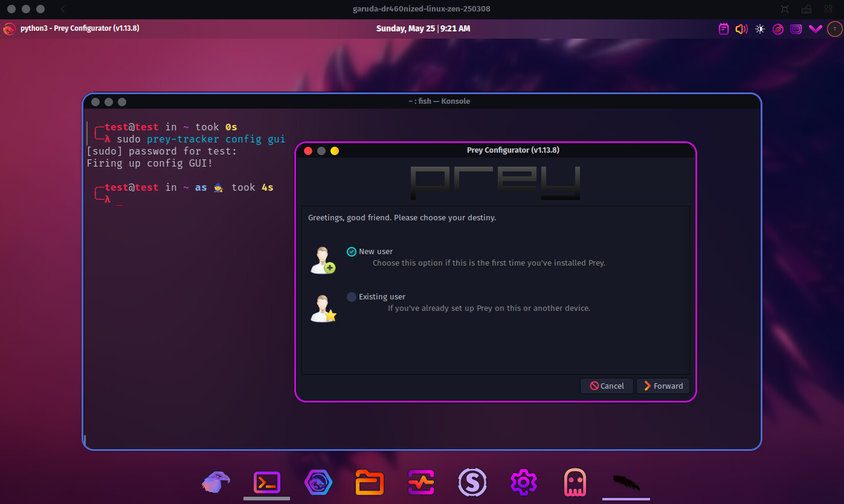Image resolution: width=844 pixels, height=504 pixels.
Task: Click the 'already set up Prey' description
Action: [x=489, y=308]
